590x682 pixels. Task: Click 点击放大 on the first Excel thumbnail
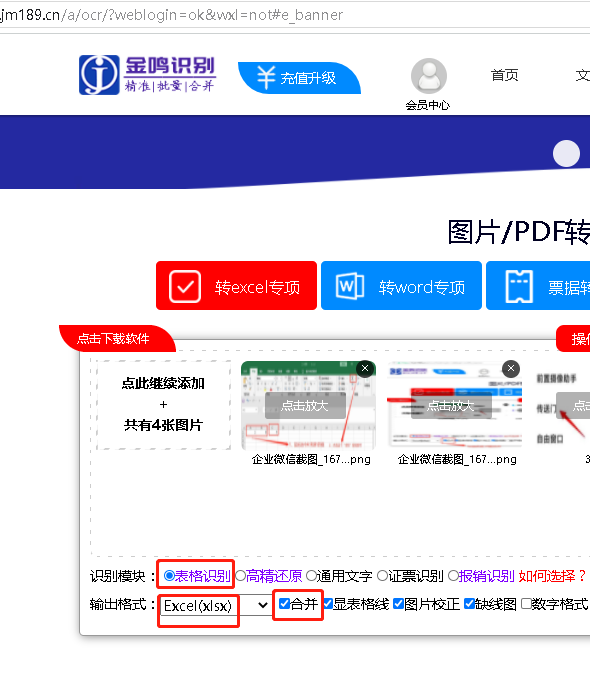[x=305, y=406]
